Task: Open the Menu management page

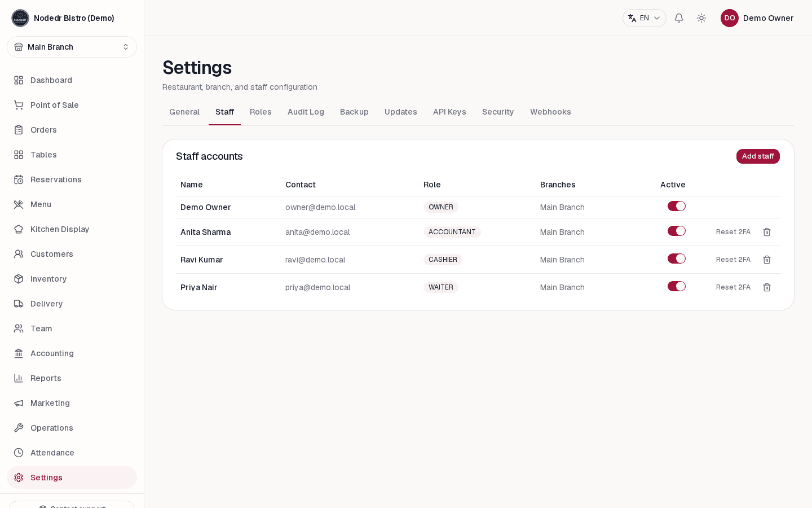Action: click(72, 204)
